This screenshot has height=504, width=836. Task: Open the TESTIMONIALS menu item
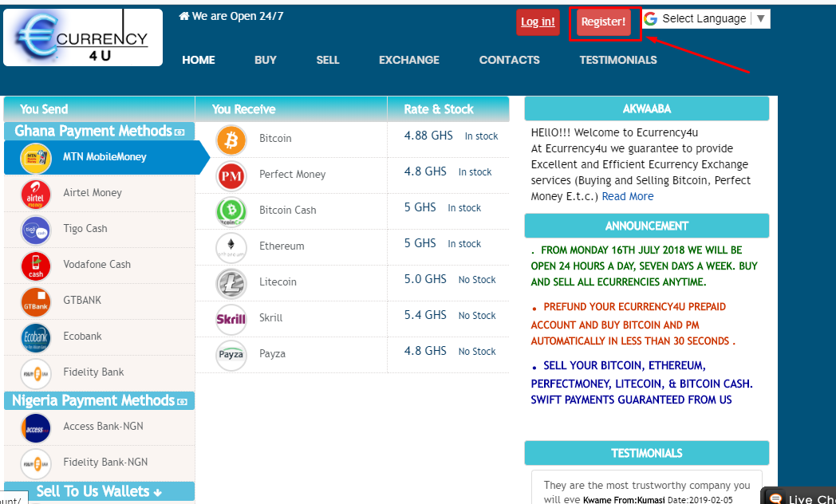618,60
